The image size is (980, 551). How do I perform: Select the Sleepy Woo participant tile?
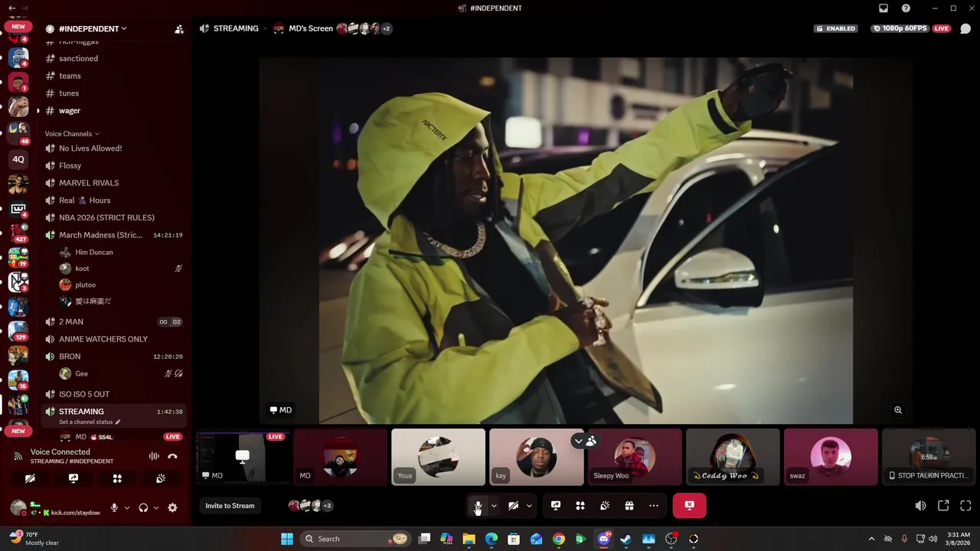[634, 457]
